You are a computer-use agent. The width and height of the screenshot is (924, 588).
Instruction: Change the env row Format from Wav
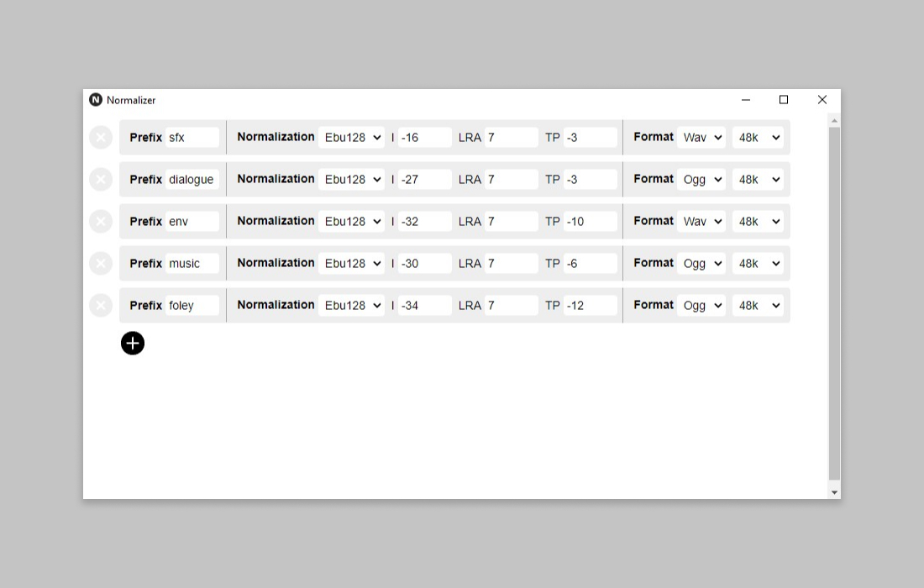click(x=701, y=221)
